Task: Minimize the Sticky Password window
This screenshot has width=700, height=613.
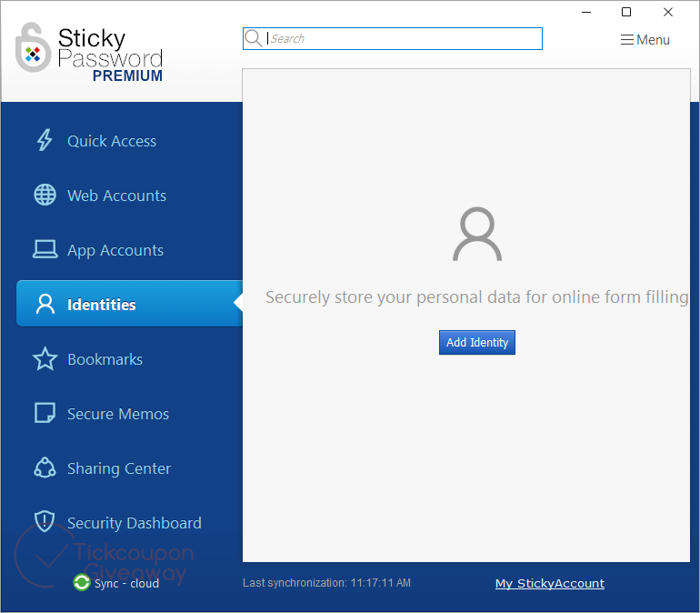Action: click(584, 12)
